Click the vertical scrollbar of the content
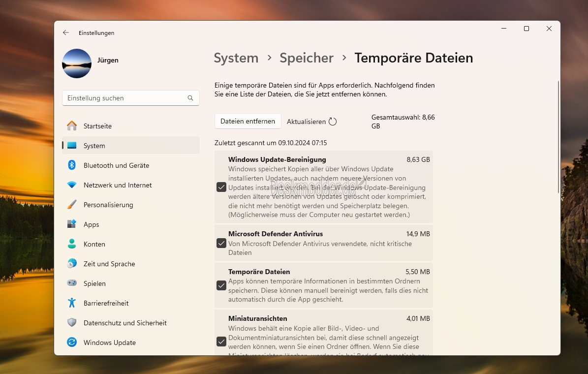588x374 pixels. (558, 137)
